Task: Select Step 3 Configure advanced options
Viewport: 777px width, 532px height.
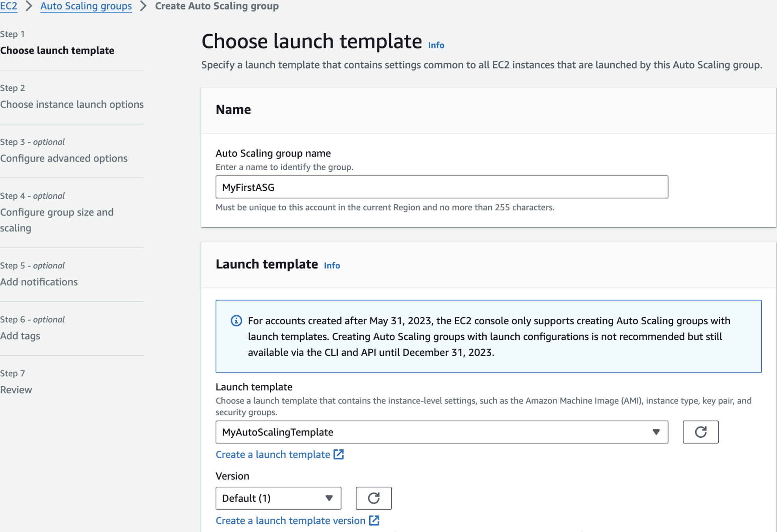Action: 64,158
